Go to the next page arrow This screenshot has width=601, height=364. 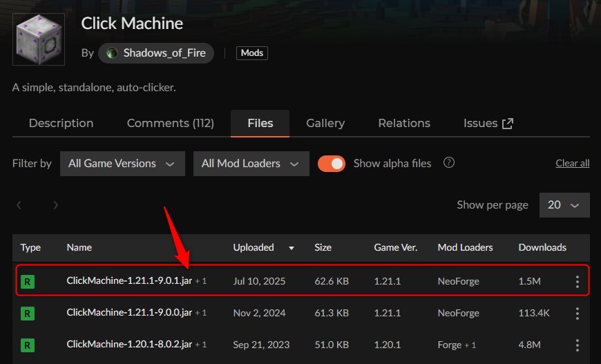point(55,205)
